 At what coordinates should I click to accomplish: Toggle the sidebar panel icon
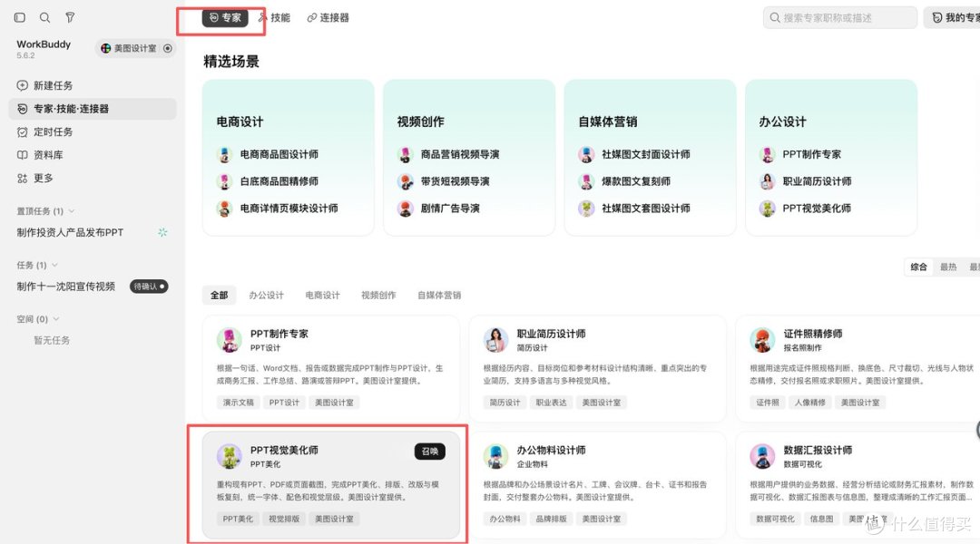pos(20,17)
